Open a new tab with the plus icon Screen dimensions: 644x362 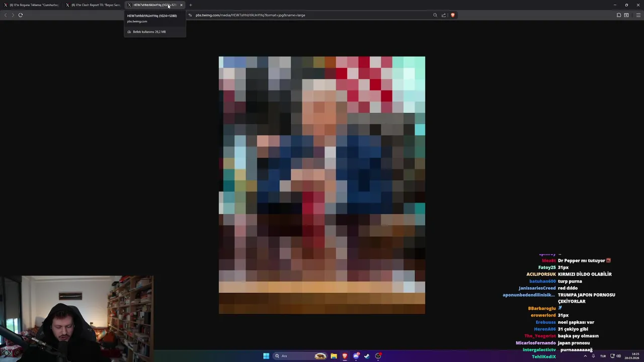pos(191,5)
